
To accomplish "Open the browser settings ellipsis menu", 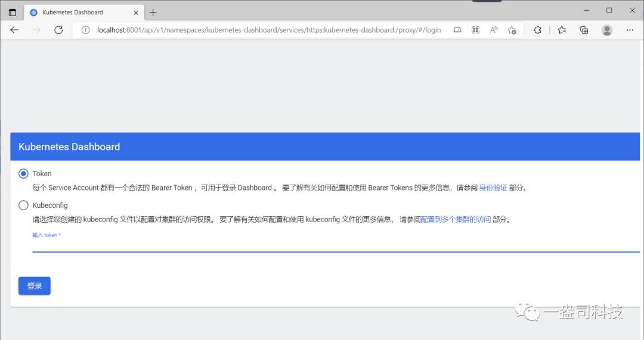I will pyautogui.click(x=630, y=30).
